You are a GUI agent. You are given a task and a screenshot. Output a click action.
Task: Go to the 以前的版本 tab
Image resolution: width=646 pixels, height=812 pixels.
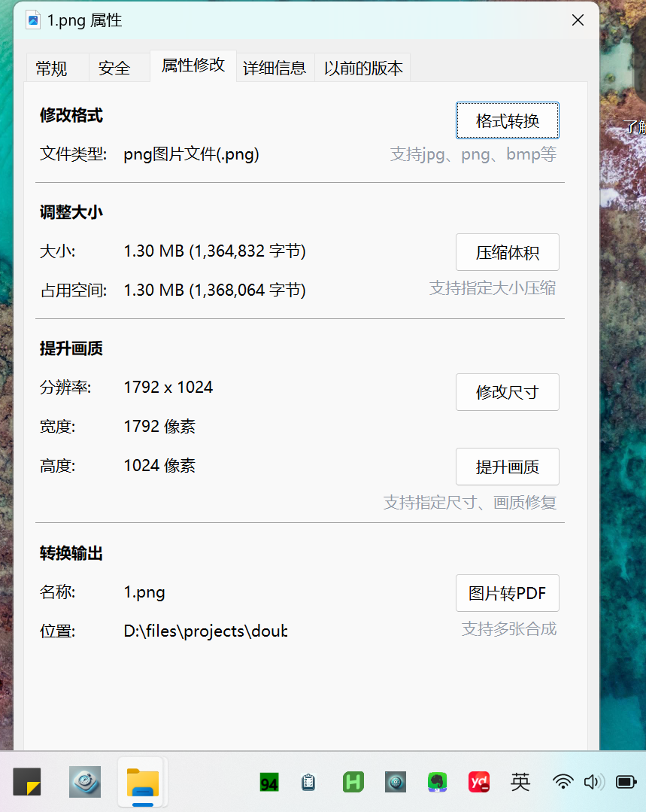[x=363, y=68]
